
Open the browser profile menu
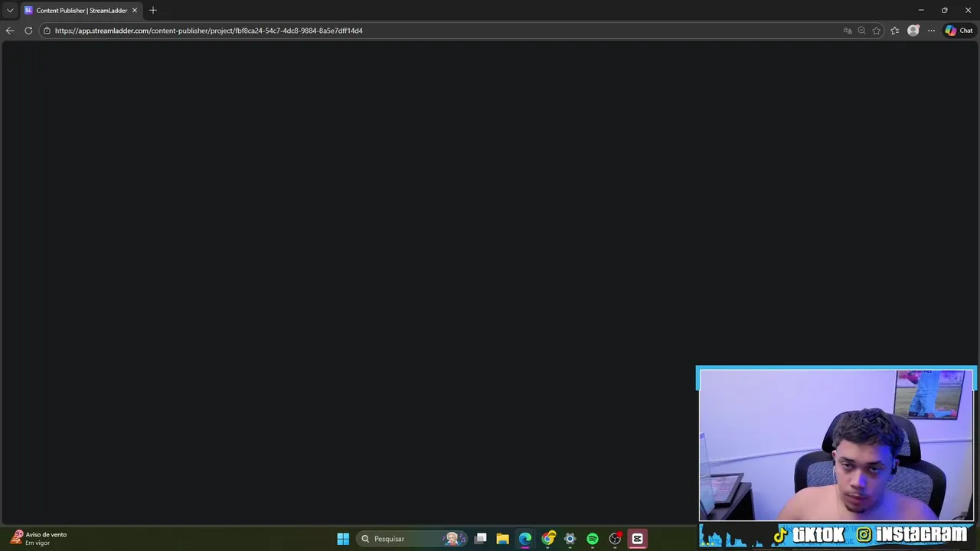tap(913, 31)
